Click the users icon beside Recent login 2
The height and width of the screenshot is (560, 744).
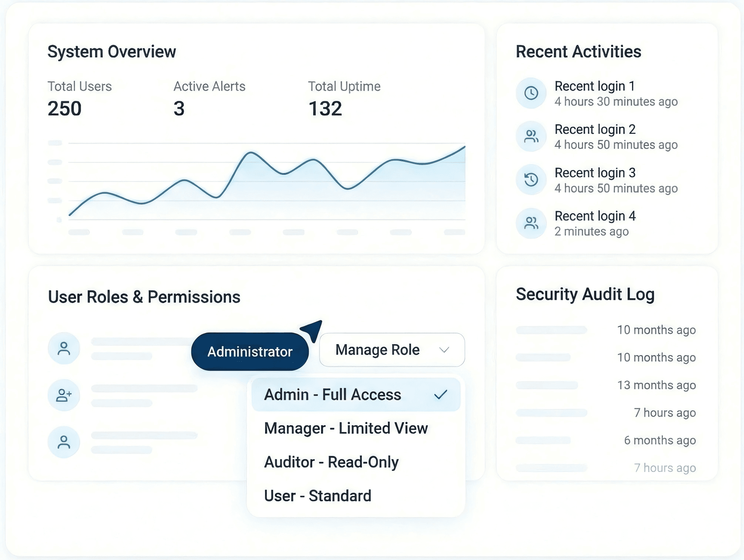tap(531, 136)
